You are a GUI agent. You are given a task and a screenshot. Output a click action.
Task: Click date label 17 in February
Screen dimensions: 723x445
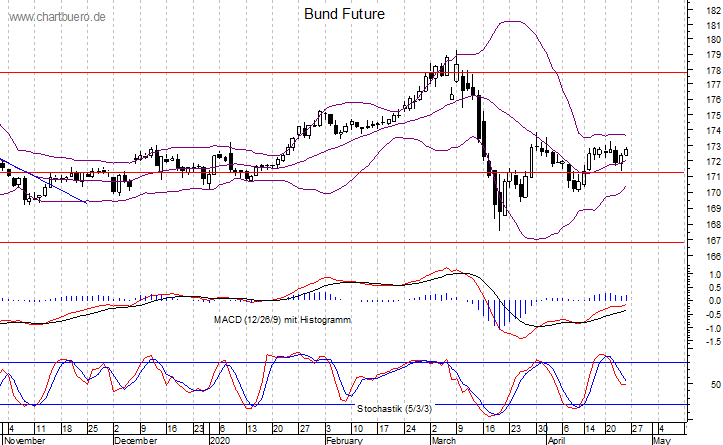pyautogui.click(x=384, y=429)
